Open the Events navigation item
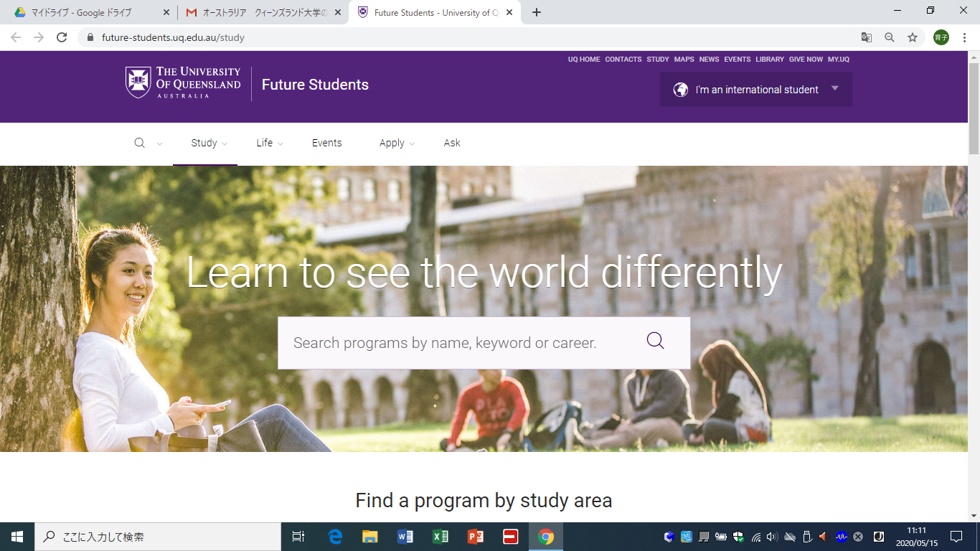 (x=326, y=143)
